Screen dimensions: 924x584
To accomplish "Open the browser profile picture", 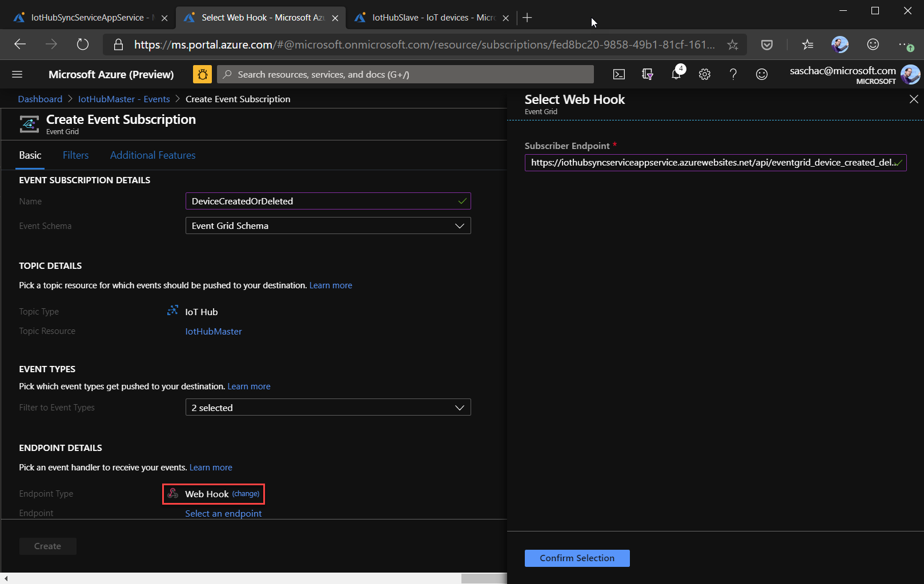I will click(840, 45).
